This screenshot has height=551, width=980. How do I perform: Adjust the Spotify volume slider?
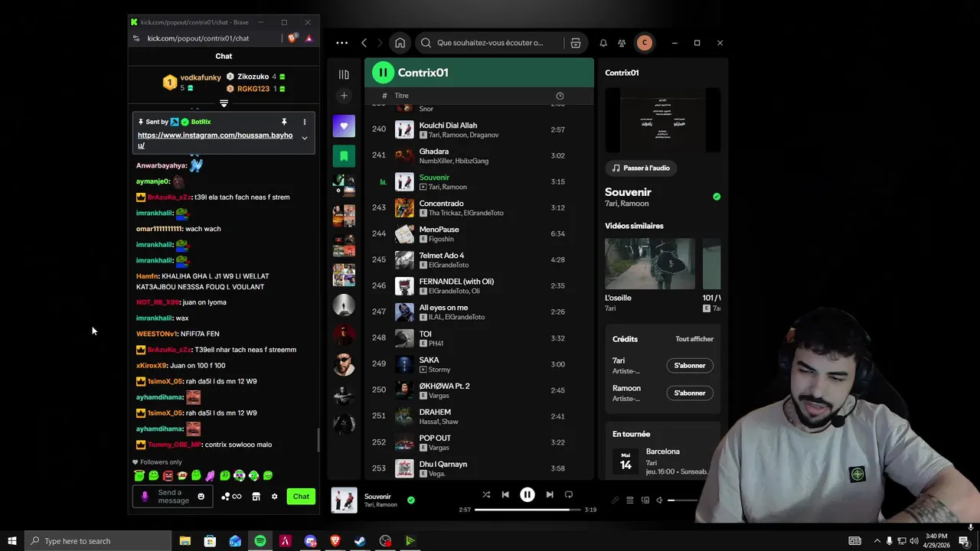click(x=682, y=500)
